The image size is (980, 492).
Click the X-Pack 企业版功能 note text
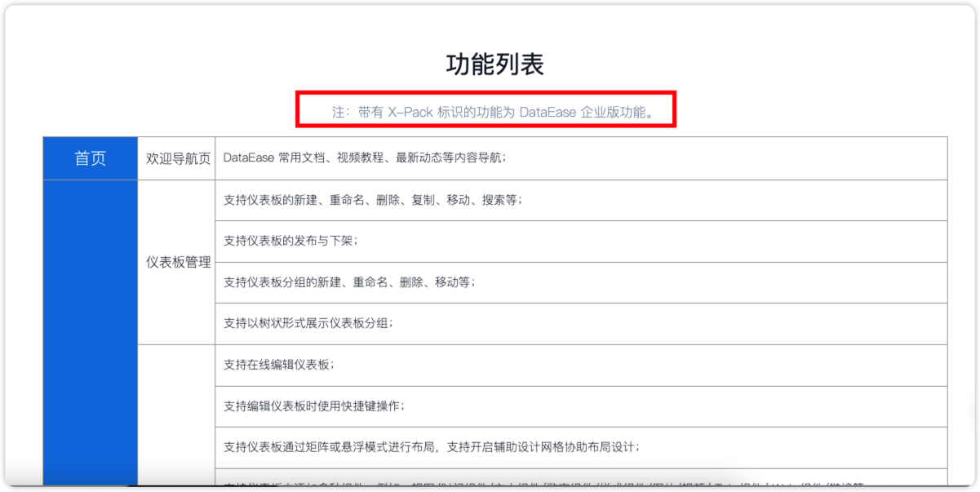click(493, 113)
